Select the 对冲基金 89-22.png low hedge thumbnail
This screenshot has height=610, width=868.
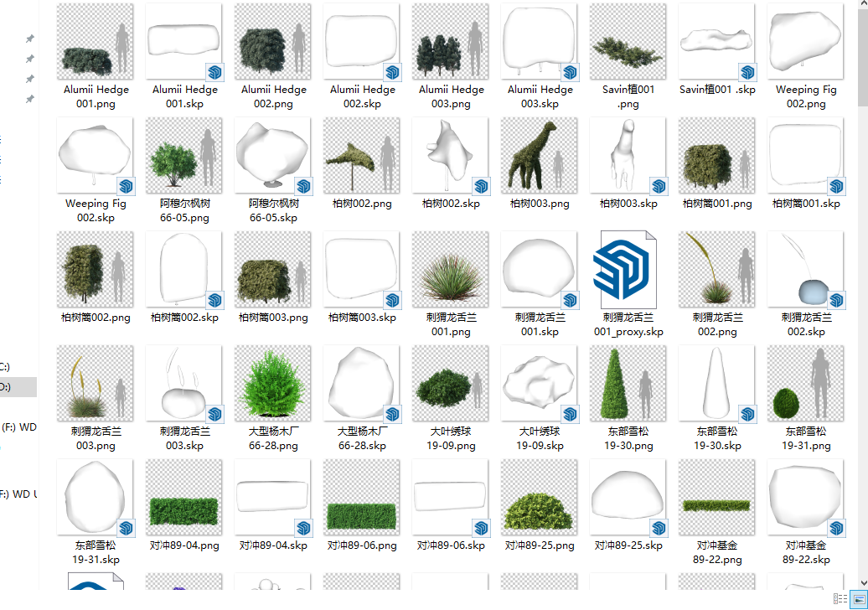tap(717, 498)
